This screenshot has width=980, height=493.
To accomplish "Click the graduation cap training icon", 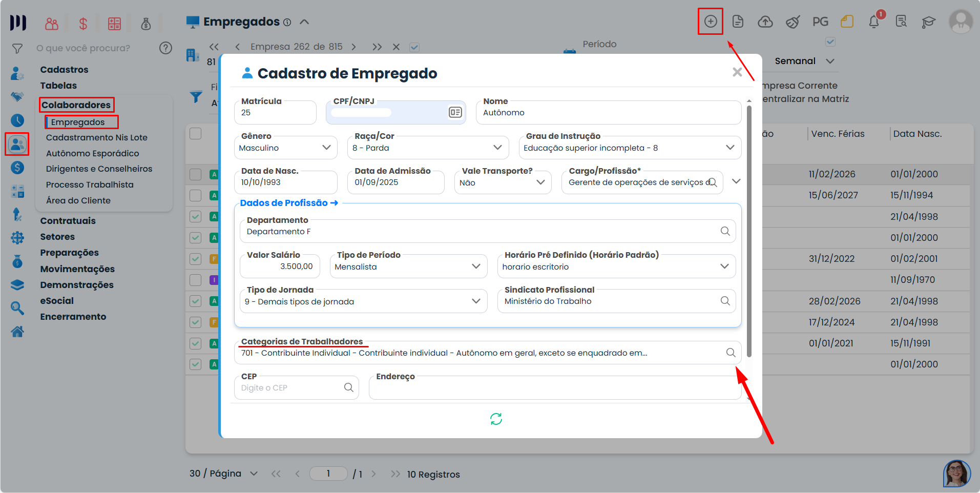I will 928,22.
